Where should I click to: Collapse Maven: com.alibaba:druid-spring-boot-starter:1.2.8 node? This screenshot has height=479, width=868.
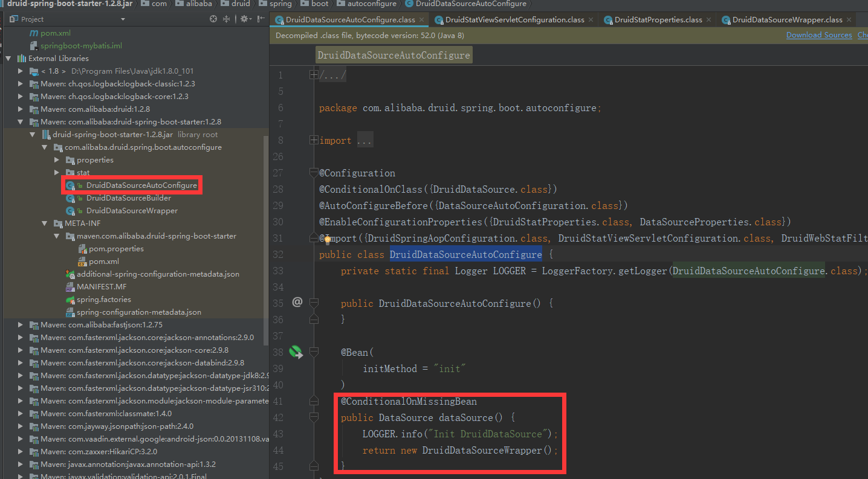point(21,122)
